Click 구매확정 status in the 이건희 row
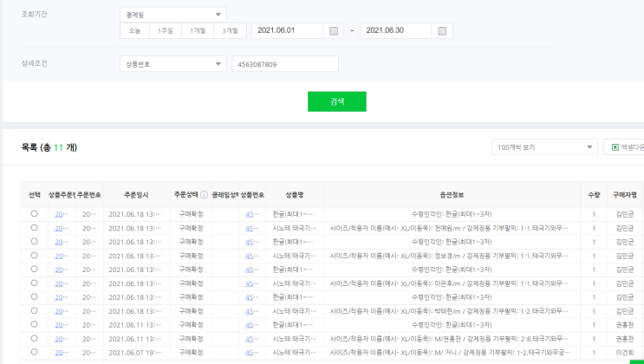This screenshot has width=644, height=364. coord(191,353)
